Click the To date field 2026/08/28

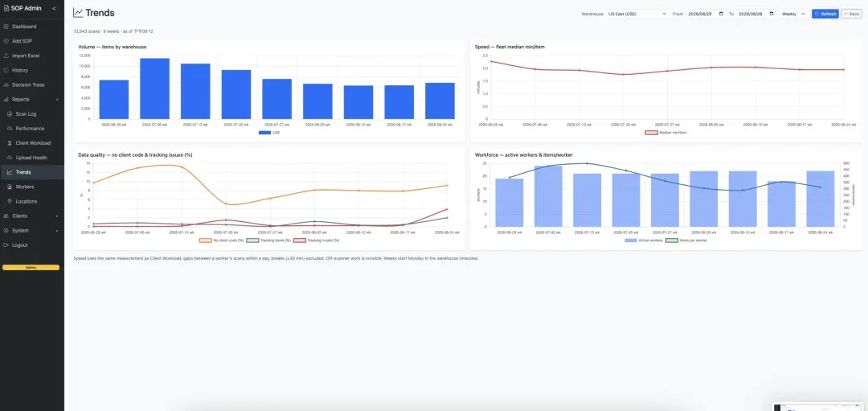pos(755,14)
